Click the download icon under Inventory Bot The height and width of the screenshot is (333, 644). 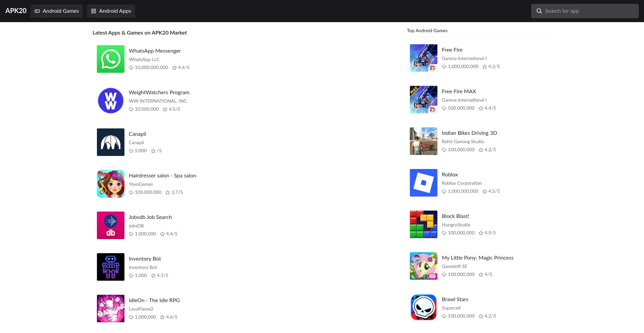[131, 276]
